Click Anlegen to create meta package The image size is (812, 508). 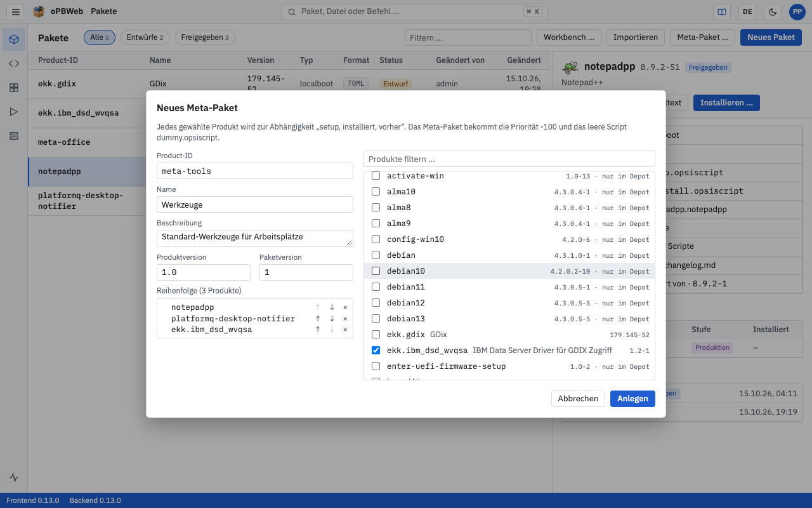[x=632, y=399]
